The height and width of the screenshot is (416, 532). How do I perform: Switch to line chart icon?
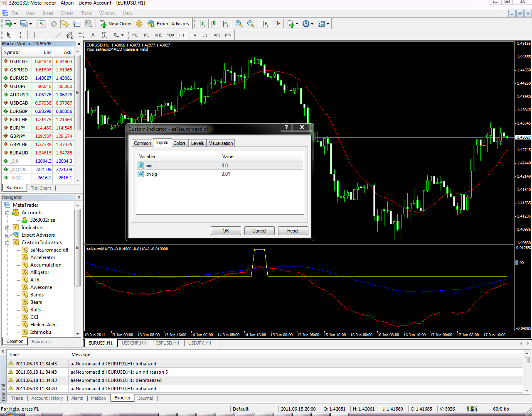point(225,24)
